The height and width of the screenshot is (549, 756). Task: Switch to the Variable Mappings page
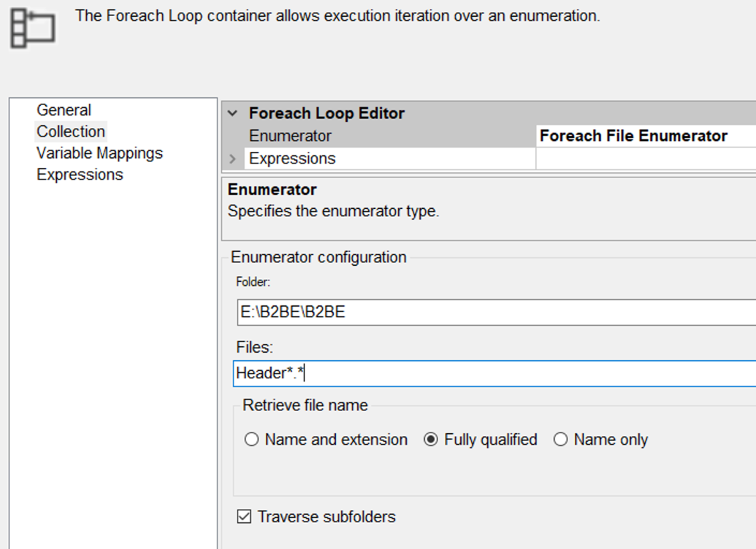[99, 153]
